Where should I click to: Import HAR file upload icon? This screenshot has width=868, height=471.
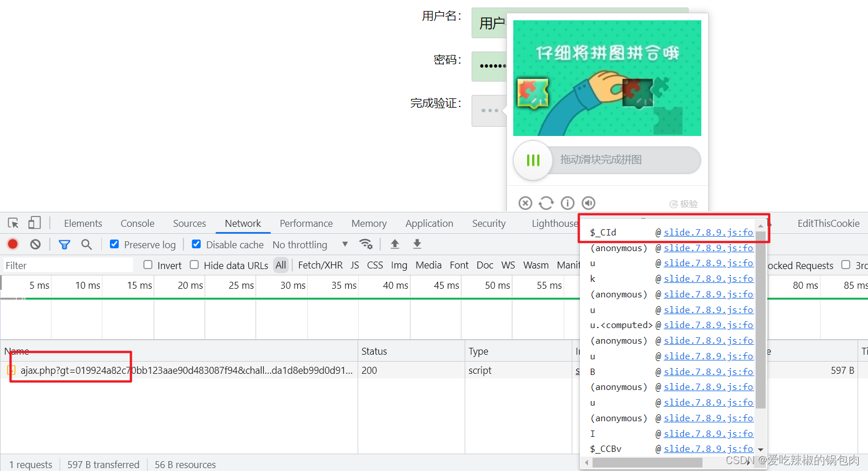[x=395, y=244]
